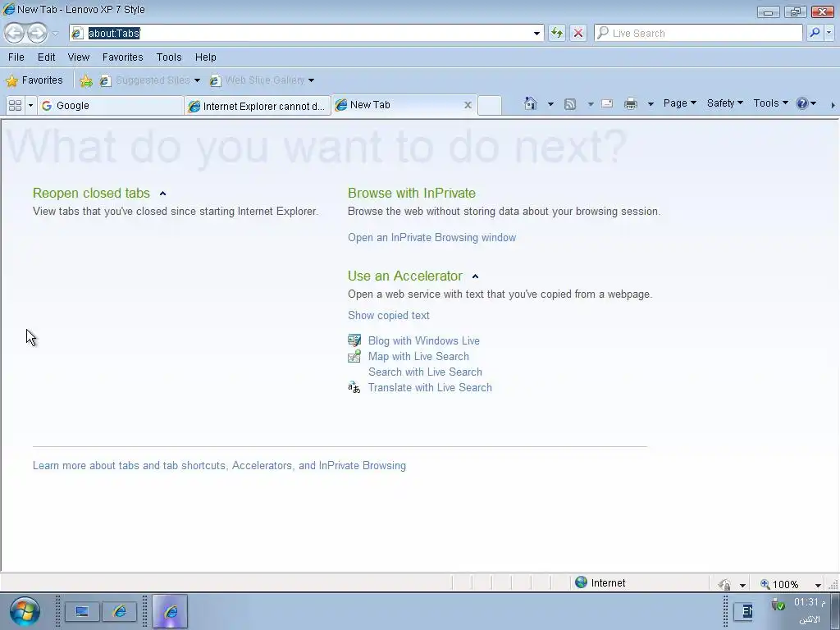This screenshot has width=840, height=630.
Task: Click Show Desktop quick launch icon
Action: (82, 612)
